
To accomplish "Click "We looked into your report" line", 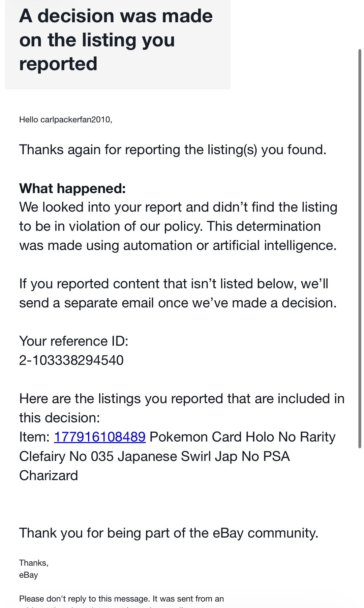I will [x=178, y=207].
